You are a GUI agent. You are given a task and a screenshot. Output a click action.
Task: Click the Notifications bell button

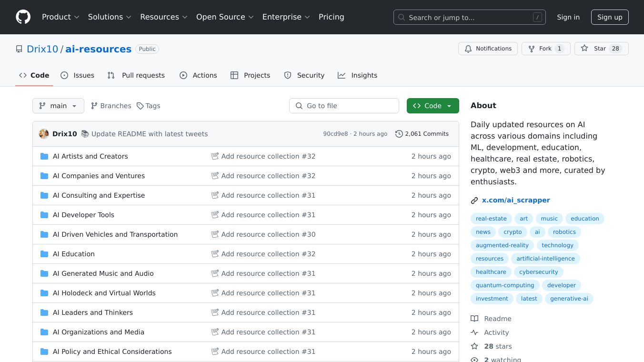tap(488, 49)
